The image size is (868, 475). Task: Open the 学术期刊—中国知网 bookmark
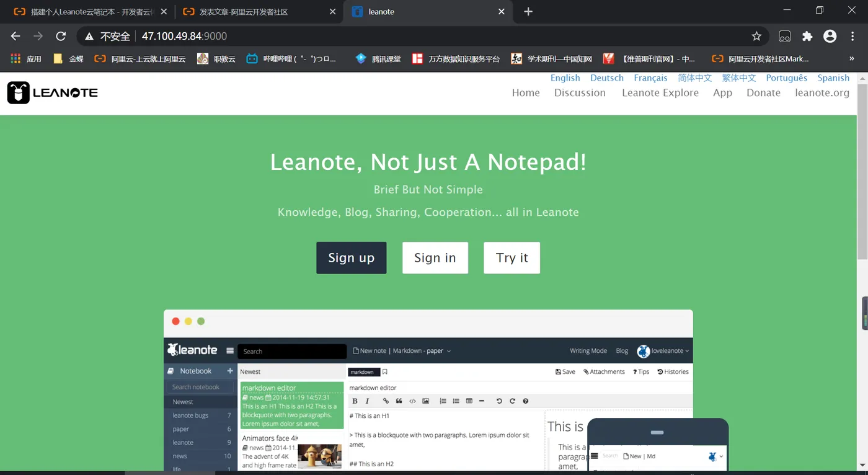point(551,59)
